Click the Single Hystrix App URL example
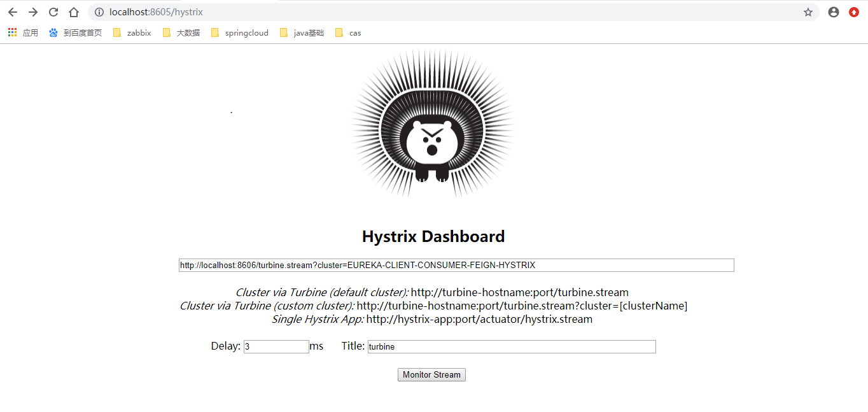Image resolution: width=868 pixels, height=412 pixels. (479, 319)
